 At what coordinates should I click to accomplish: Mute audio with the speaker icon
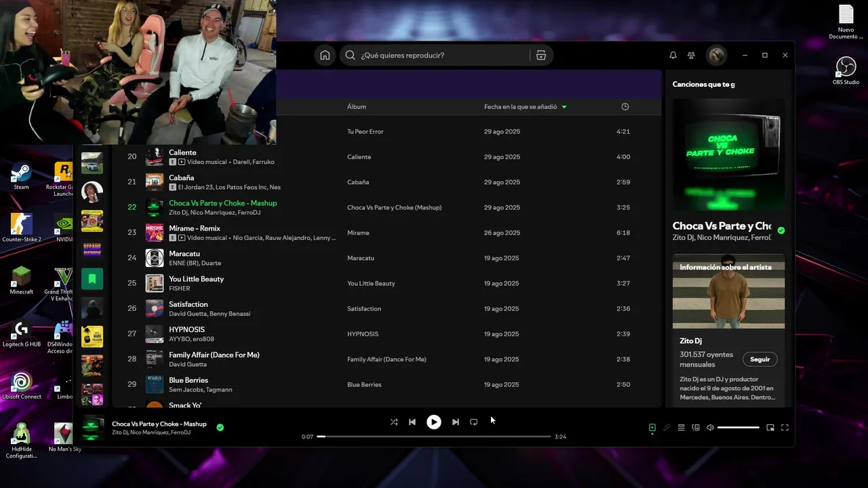click(x=710, y=428)
